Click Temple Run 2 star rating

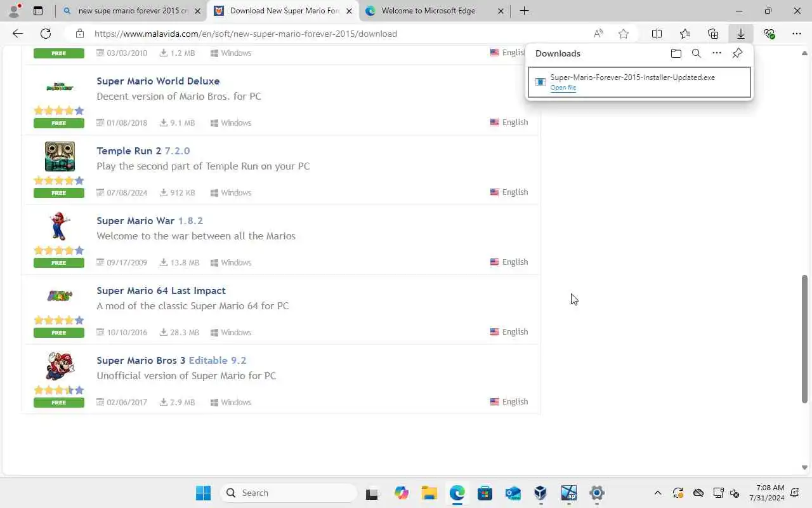59,180
